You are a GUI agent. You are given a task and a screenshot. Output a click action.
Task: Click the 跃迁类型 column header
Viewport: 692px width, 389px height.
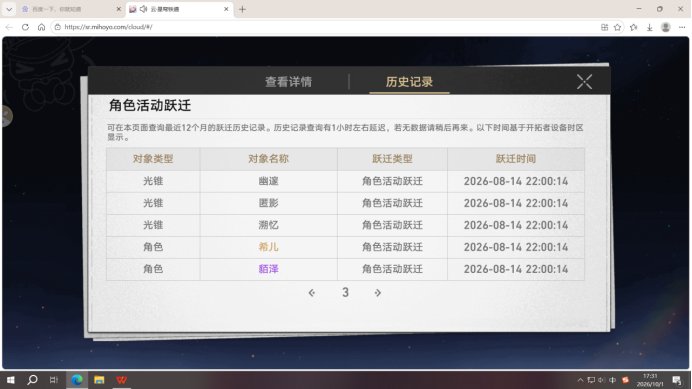point(392,159)
